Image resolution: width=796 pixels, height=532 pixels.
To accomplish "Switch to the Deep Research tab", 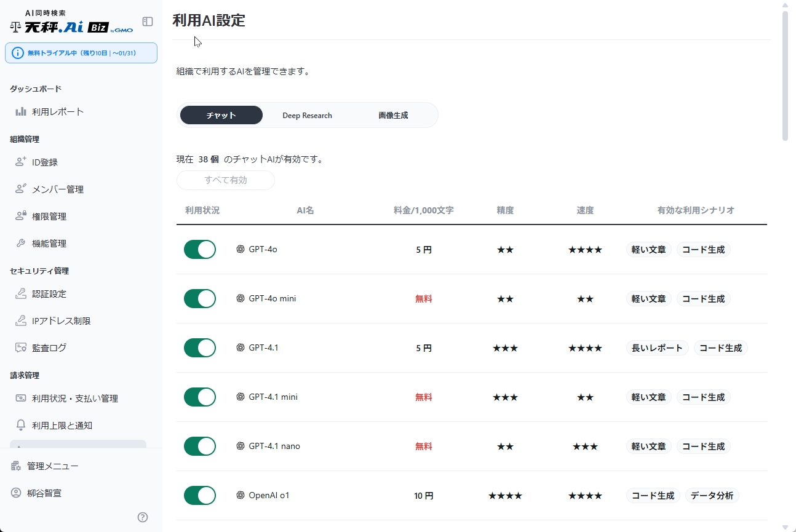I will tap(307, 115).
